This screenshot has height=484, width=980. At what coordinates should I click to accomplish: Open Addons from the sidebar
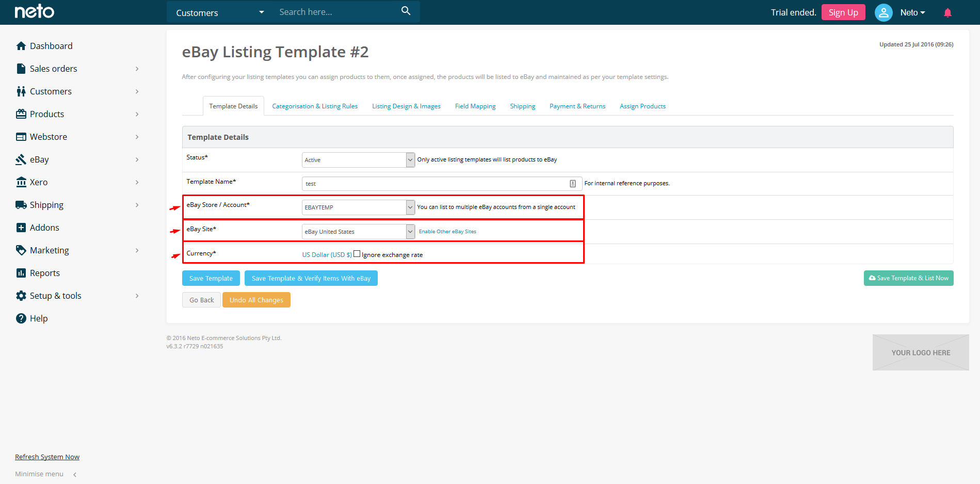coord(44,228)
